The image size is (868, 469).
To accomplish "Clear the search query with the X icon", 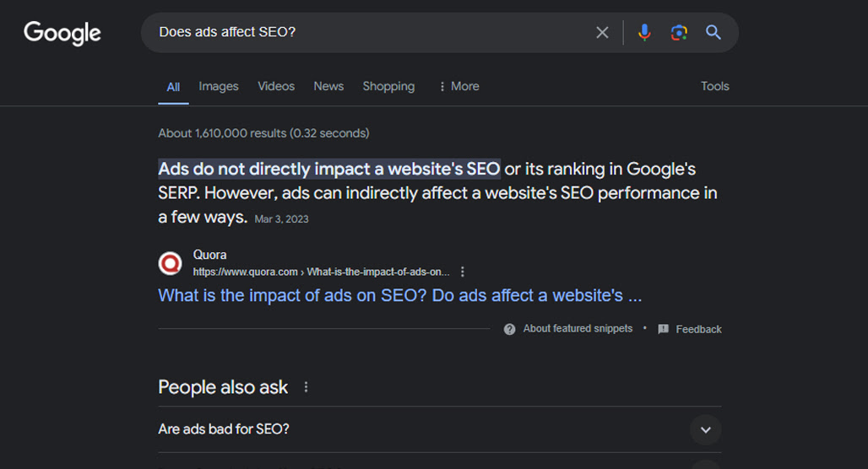I will 602,33.
